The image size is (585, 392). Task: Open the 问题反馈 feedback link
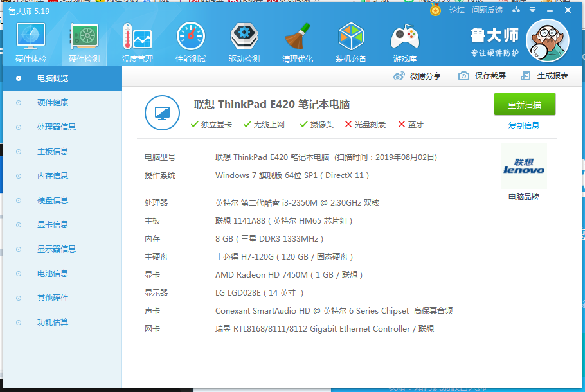(487, 10)
